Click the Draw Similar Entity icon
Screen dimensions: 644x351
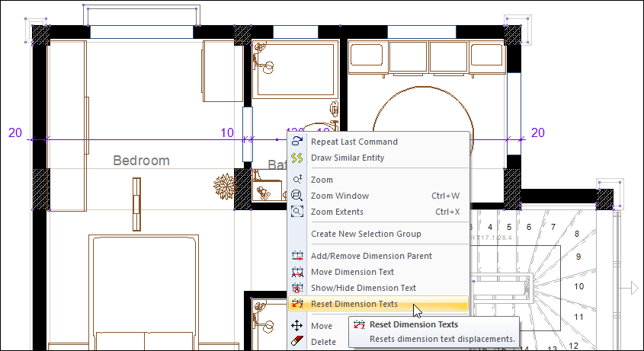pyautogui.click(x=298, y=158)
